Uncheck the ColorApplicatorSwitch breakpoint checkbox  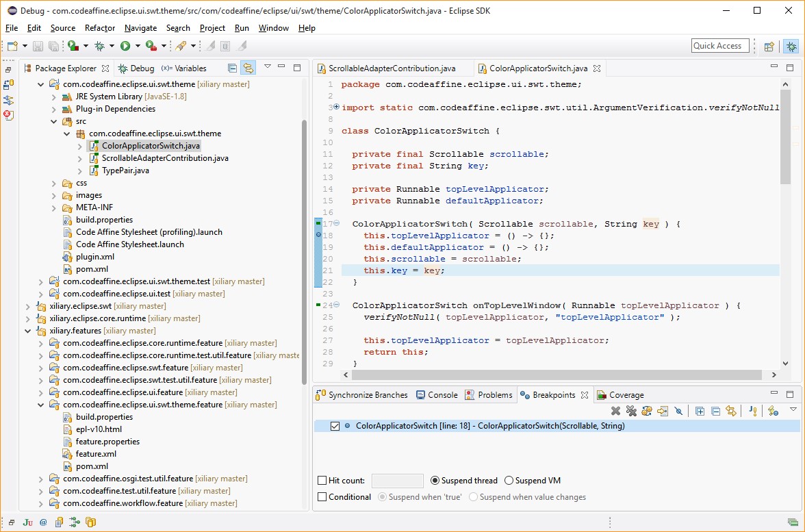[335, 426]
